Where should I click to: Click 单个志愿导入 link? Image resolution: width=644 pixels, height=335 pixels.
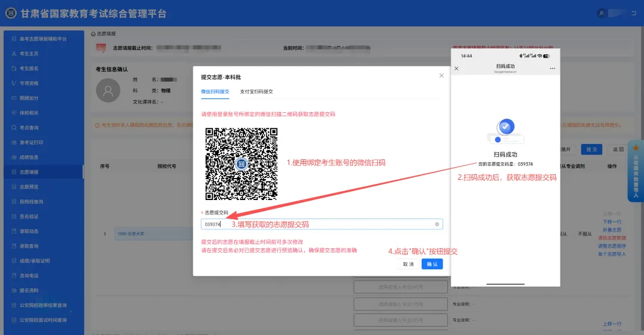click(612, 254)
